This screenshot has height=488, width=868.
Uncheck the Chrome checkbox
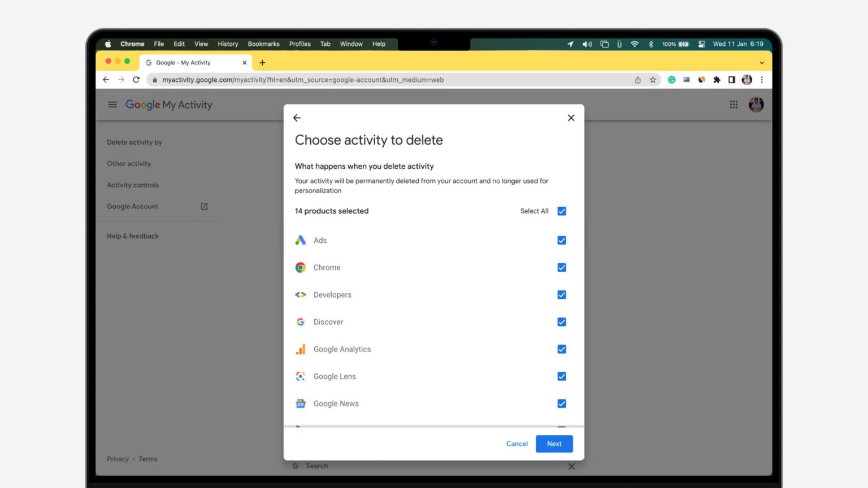pos(562,268)
